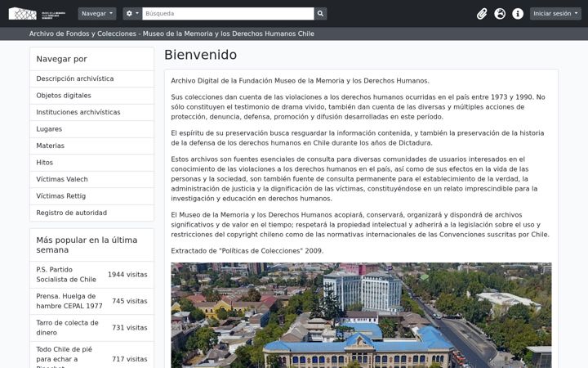Image resolution: width=588 pixels, height=368 pixels.
Task: Focus the Búsqueda search field
Action: click(x=228, y=14)
